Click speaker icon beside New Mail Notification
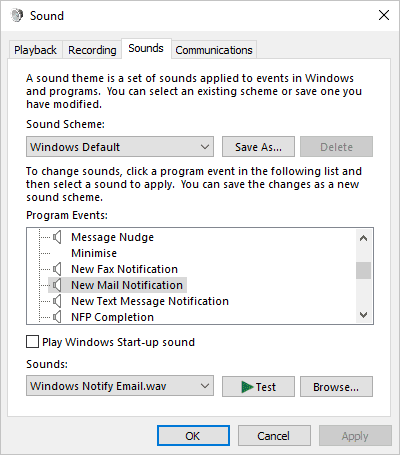The image size is (400, 455). [x=57, y=285]
